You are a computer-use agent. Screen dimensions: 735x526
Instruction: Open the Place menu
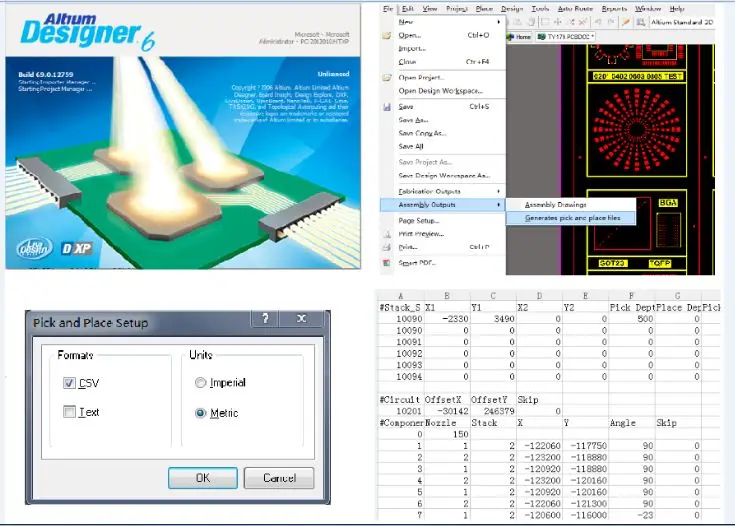(484, 9)
